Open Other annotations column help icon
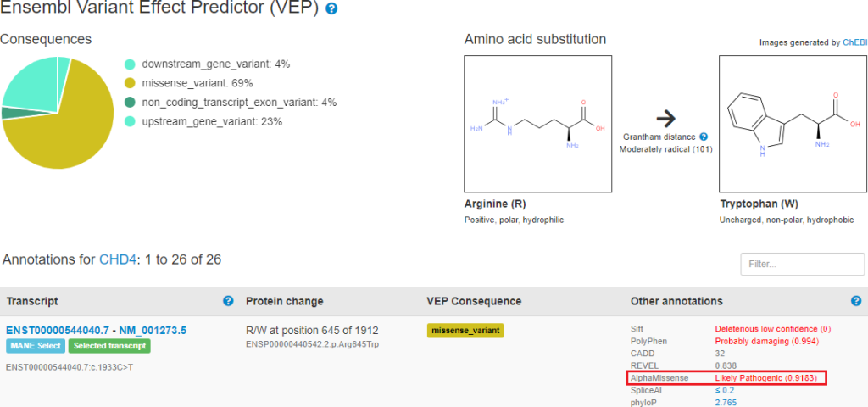 click(856, 301)
